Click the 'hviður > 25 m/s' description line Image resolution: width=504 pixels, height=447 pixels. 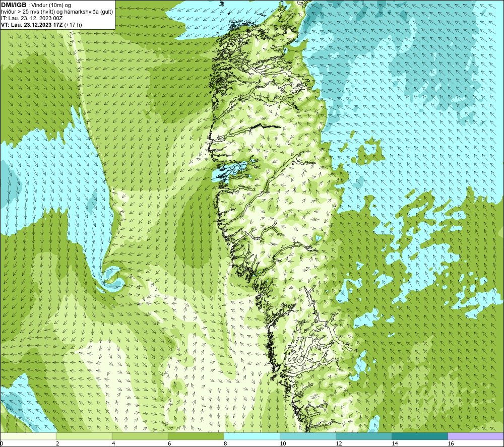(x=57, y=12)
